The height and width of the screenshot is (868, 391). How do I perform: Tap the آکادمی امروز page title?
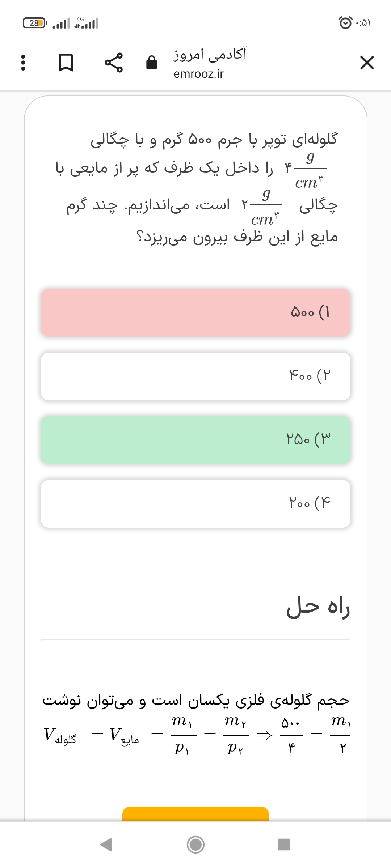(x=210, y=54)
